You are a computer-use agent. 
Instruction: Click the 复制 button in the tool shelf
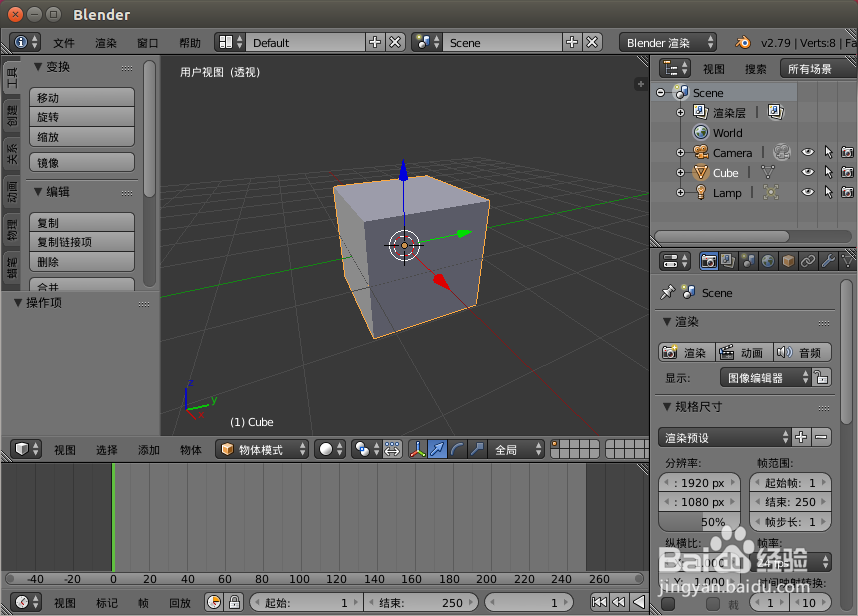pos(81,221)
